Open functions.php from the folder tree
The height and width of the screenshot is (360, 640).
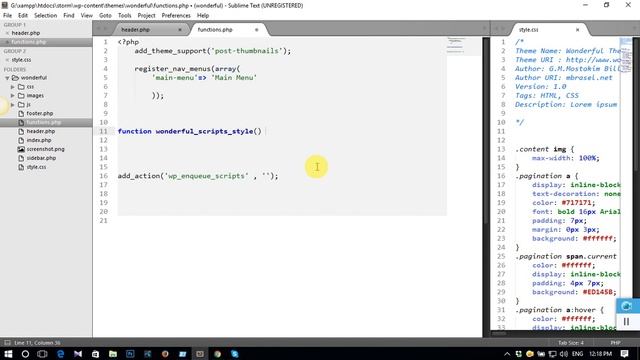(44, 122)
